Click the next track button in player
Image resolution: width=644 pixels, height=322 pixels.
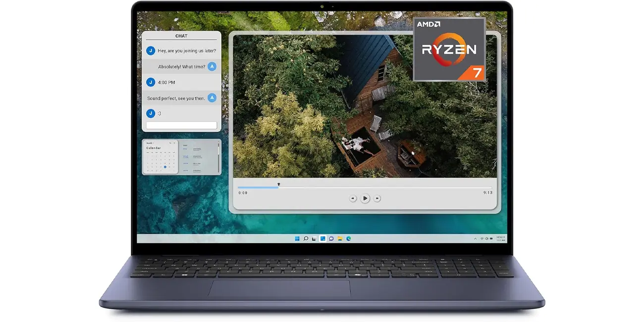[377, 198]
